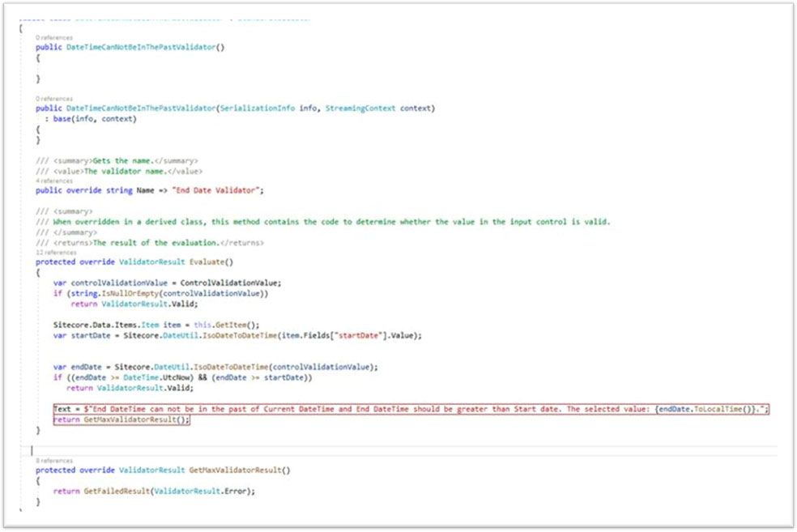Image resolution: width=797 pixels, height=532 pixels.
Task: Open "0 references" above the SerializationInfo constructor
Action: [54, 99]
